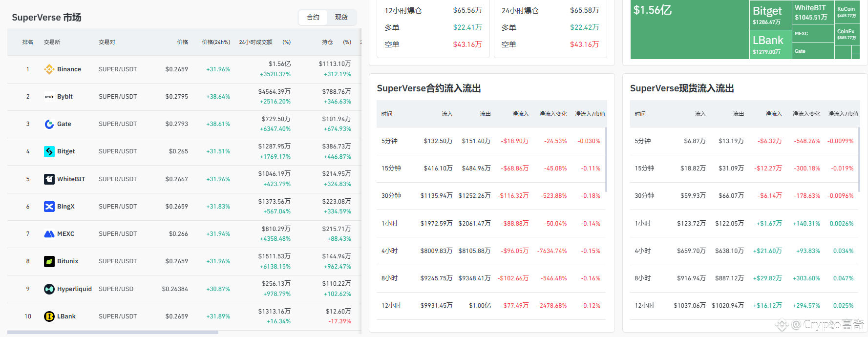Click the Gate exchange logo icon
Screen dimensions: 868x337
49,124
